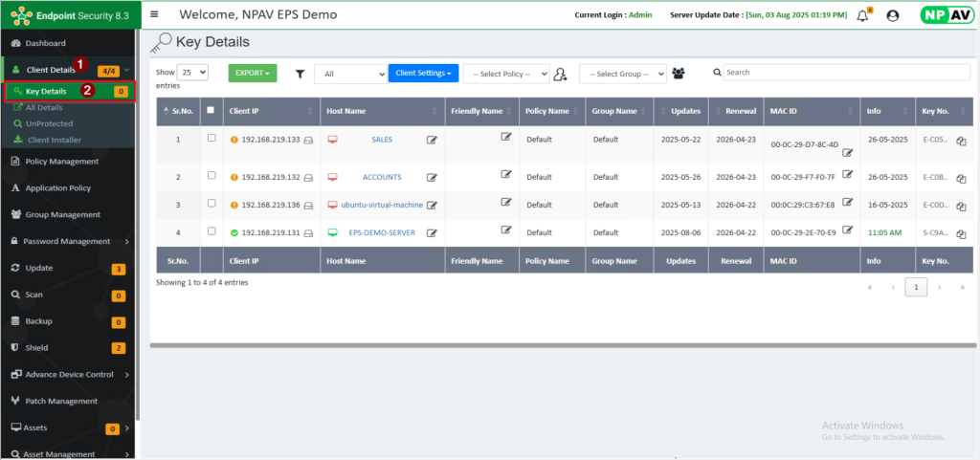Click the notification bell icon
The image size is (980, 460).
pyautogui.click(x=861, y=15)
